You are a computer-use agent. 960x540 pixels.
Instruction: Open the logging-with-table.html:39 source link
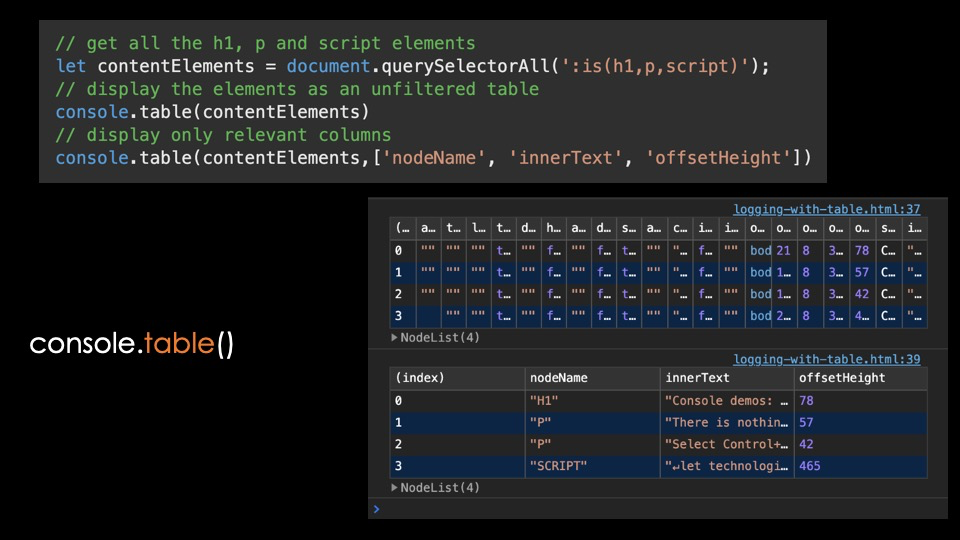tap(826, 359)
